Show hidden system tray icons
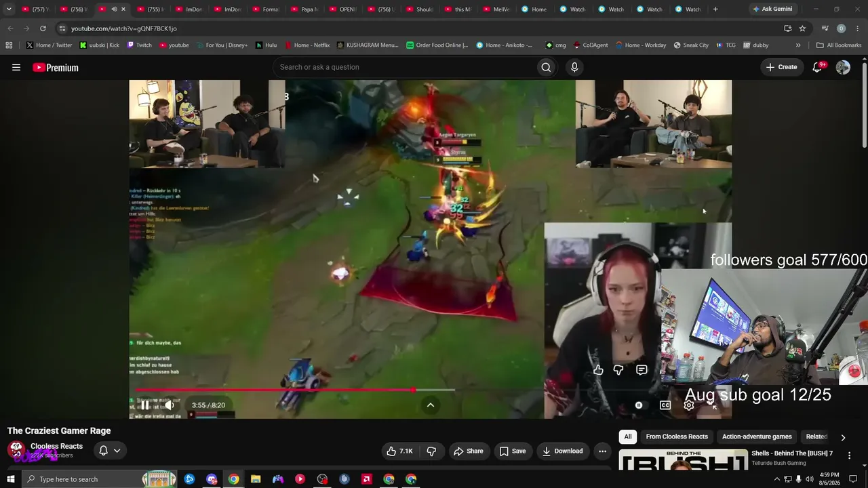The image size is (868, 488). [777, 479]
